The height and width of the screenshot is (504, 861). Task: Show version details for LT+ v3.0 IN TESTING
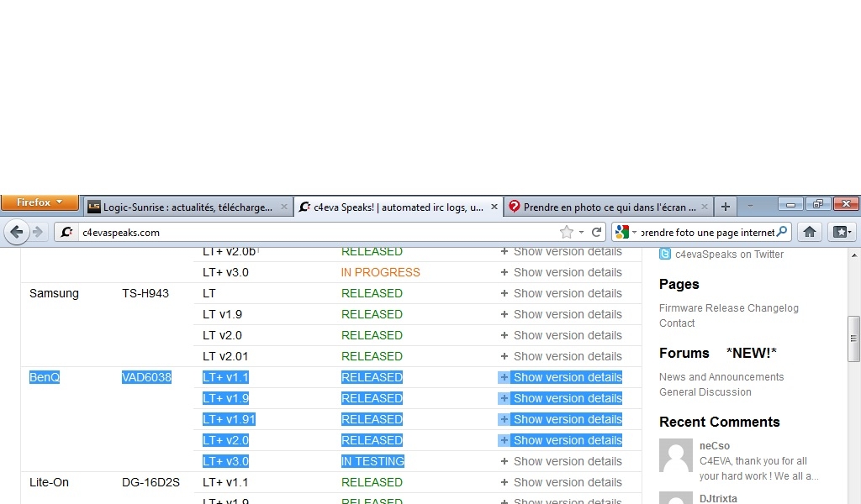561,461
